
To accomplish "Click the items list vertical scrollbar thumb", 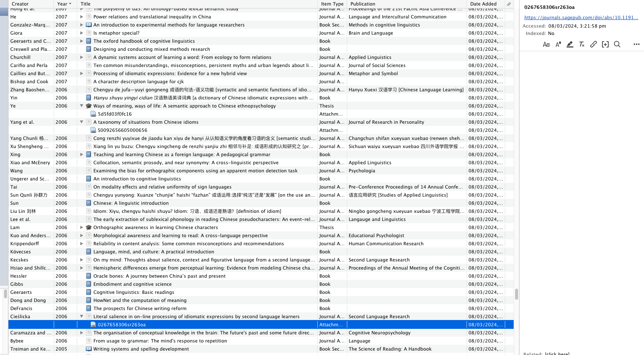I will point(517,294).
